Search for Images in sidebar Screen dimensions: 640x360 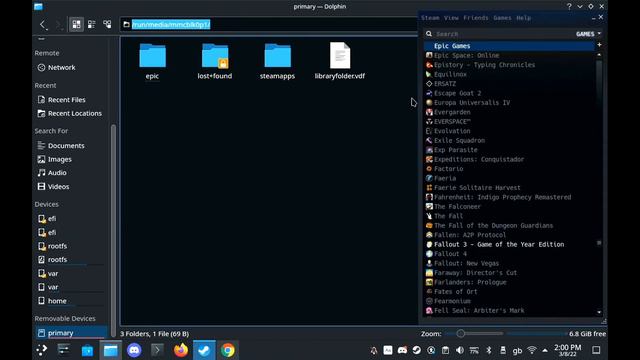[54, 159]
